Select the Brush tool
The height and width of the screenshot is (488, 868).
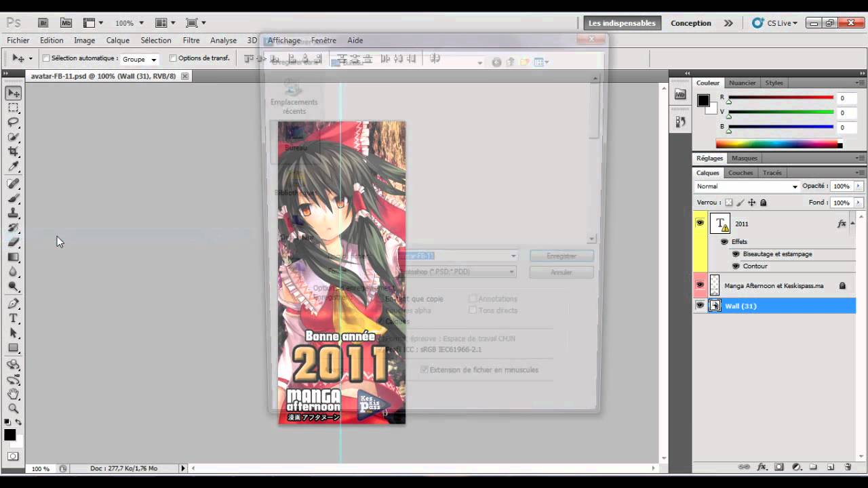tap(14, 199)
